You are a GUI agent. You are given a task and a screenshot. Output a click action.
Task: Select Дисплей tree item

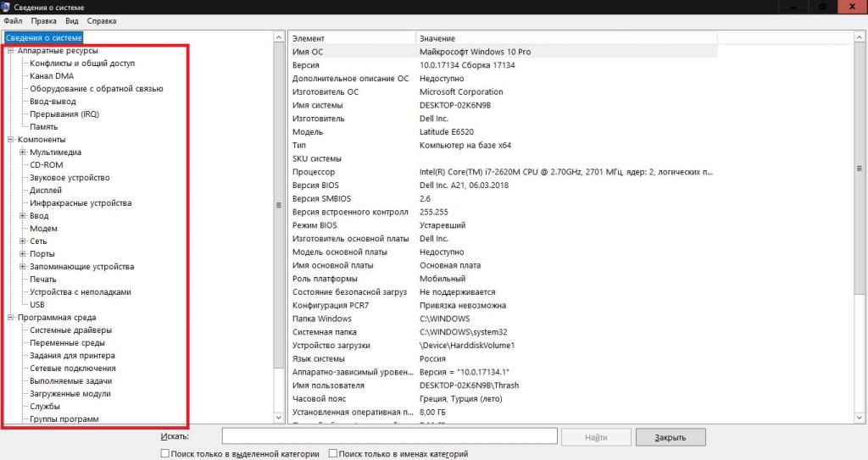coord(46,191)
